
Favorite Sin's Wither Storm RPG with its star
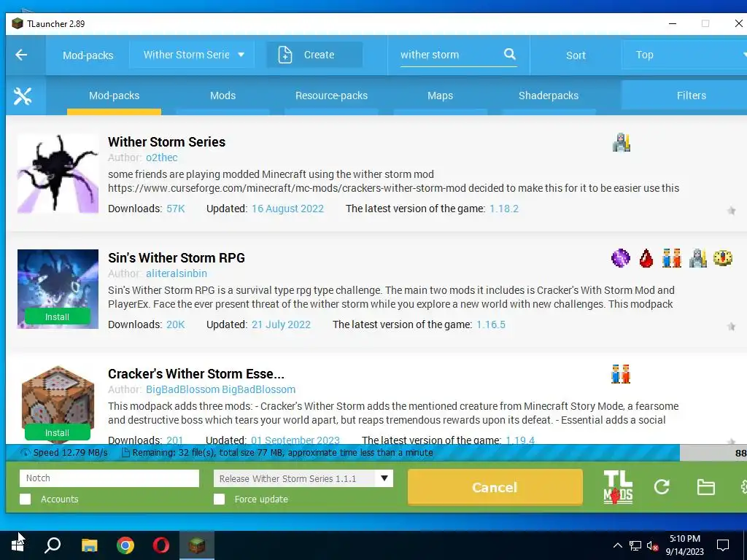(x=731, y=326)
